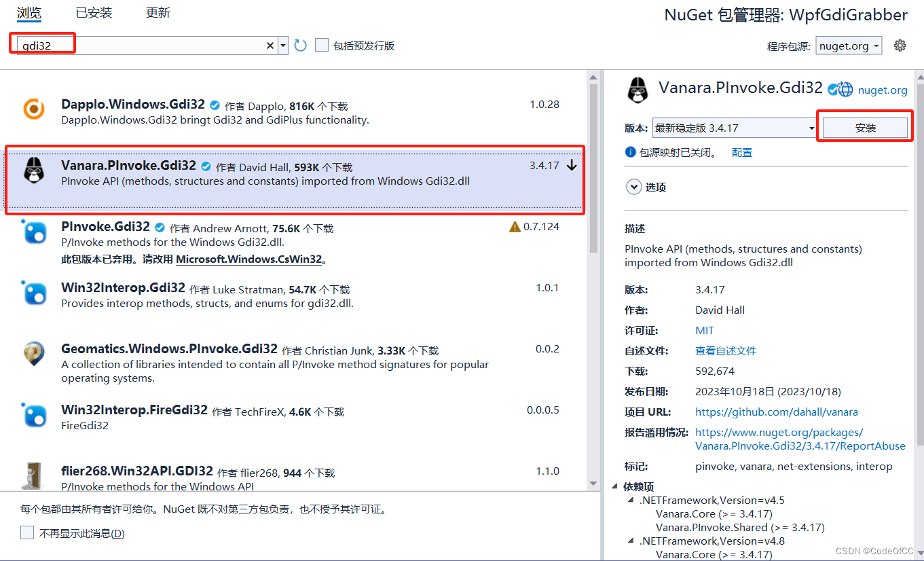Collapse the dependencies tree node
The width and height of the screenshot is (924, 561).
coord(615,487)
